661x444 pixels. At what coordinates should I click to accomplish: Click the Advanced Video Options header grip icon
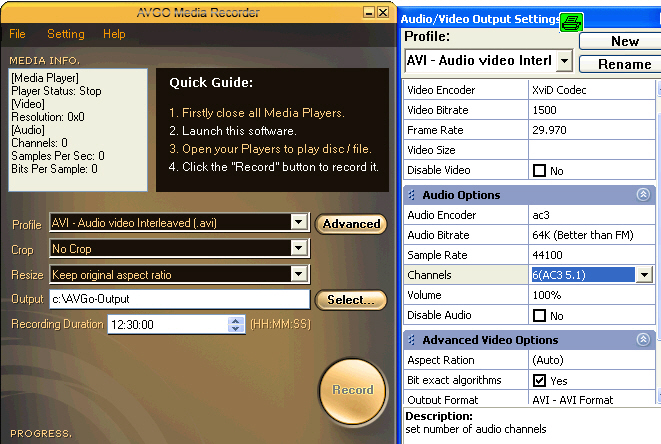pos(411,340)
